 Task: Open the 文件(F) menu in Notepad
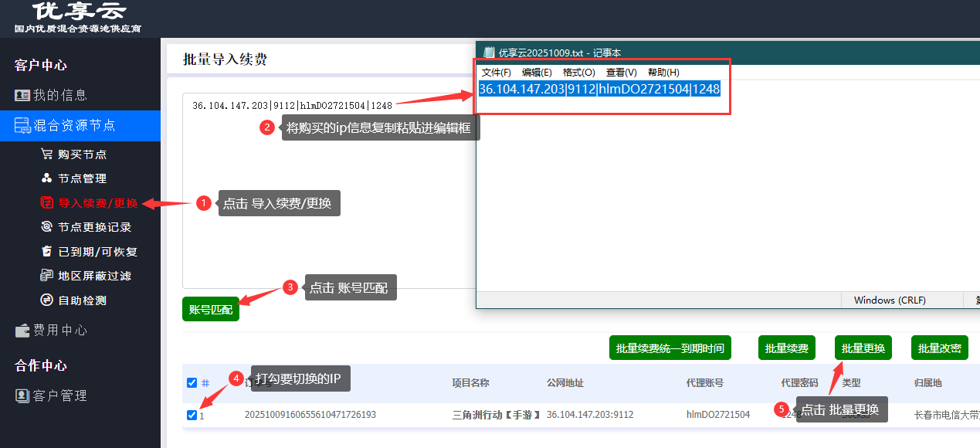498,72
